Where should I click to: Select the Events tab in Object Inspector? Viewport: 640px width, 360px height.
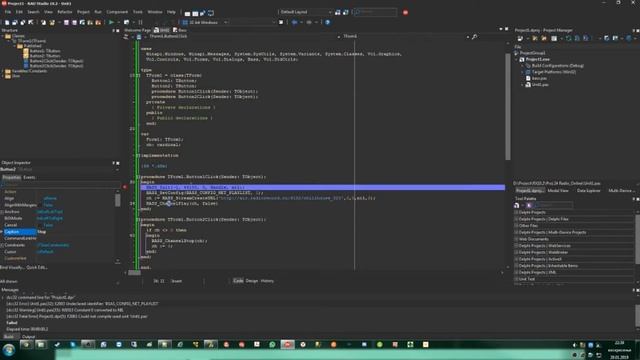(x=29, y=177)
